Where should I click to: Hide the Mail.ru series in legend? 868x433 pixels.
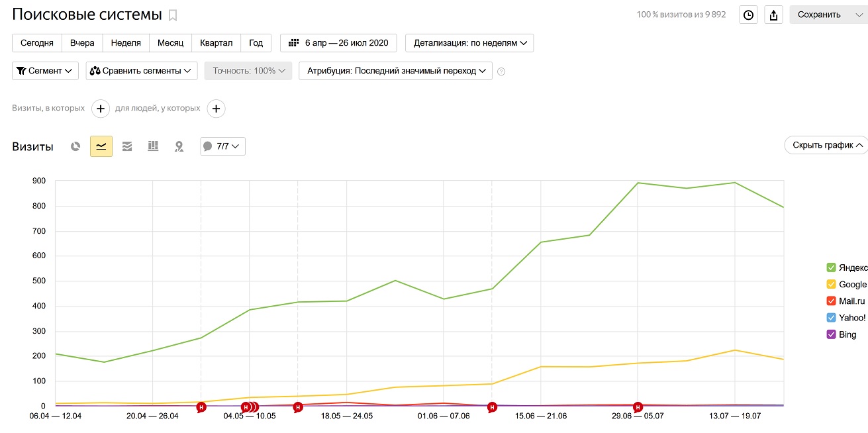(831, 301)
